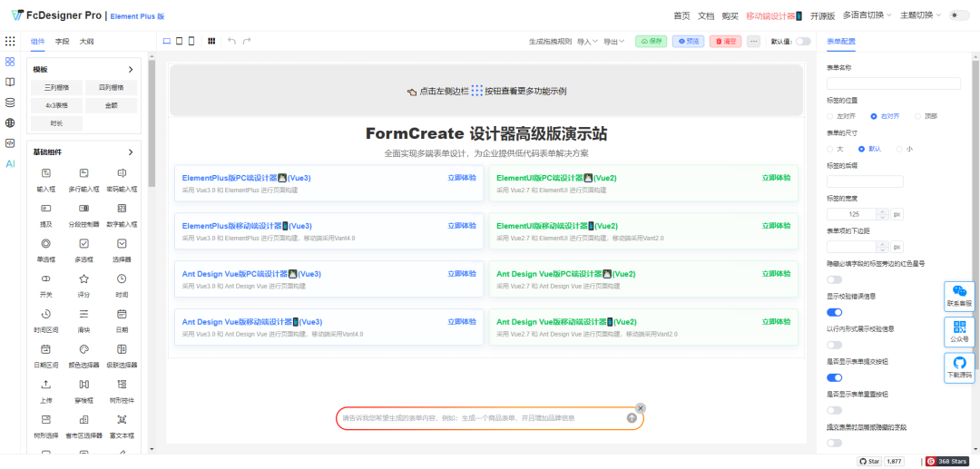980x469 pixels.
Task: Click the green 保存 button
Action: [x=651, y=41]
